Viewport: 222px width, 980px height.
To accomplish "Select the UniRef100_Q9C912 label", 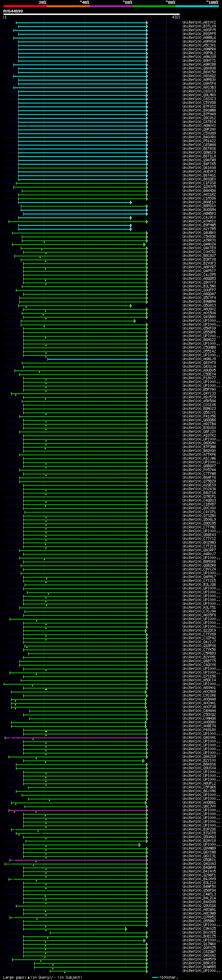I will point(199,118).
